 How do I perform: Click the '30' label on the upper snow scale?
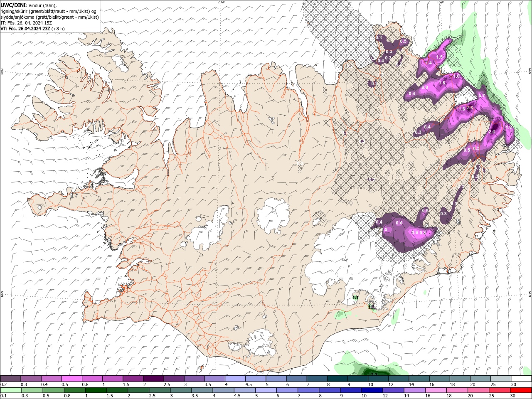(x=513, y=384)
